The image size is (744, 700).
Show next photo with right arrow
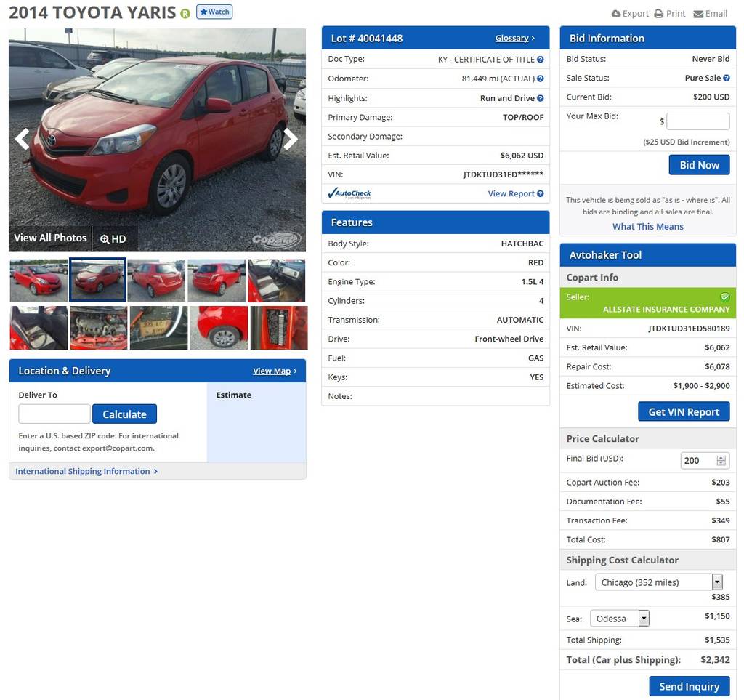[290, 139]
